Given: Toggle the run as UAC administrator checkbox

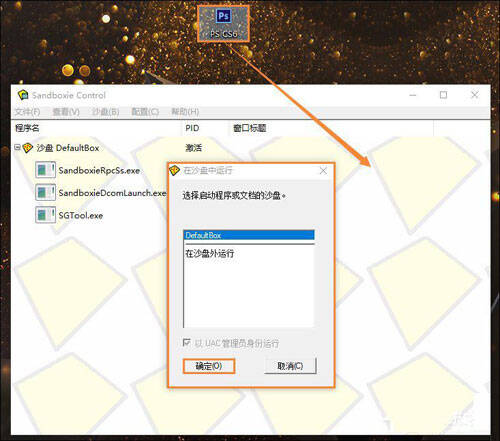Looking at the screenshot, I should tap(187, 342).
